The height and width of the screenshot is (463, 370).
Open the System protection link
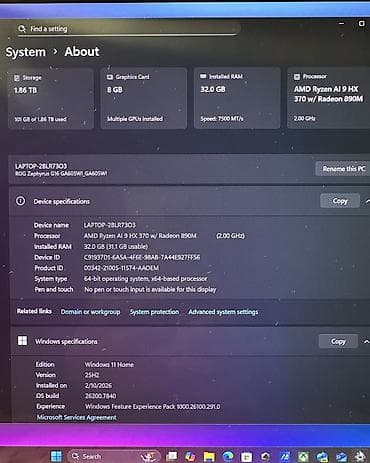154,312
